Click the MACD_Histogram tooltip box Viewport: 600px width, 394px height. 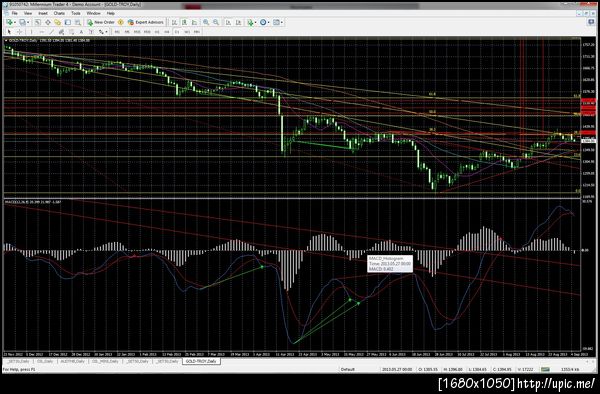click(x=390, y=264)
